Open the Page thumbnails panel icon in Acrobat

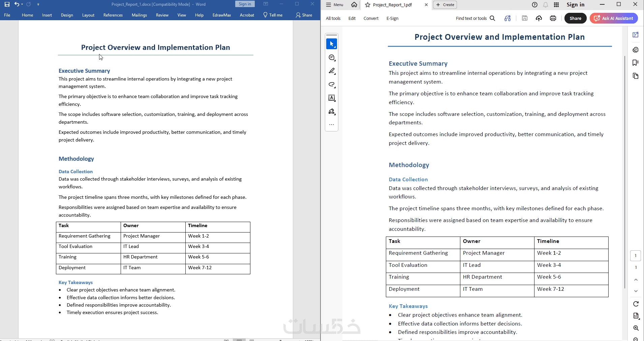(636, 76)
